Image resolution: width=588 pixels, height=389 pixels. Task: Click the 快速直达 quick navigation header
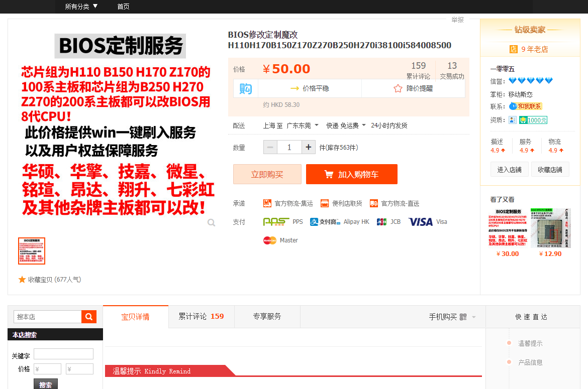(x=531, y=317)
